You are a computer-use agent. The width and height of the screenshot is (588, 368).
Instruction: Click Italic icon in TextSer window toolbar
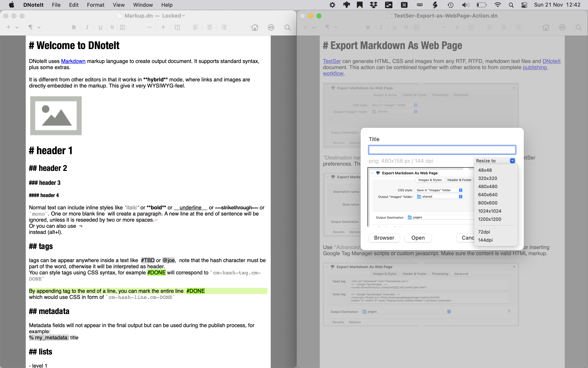tap(381, 27)
